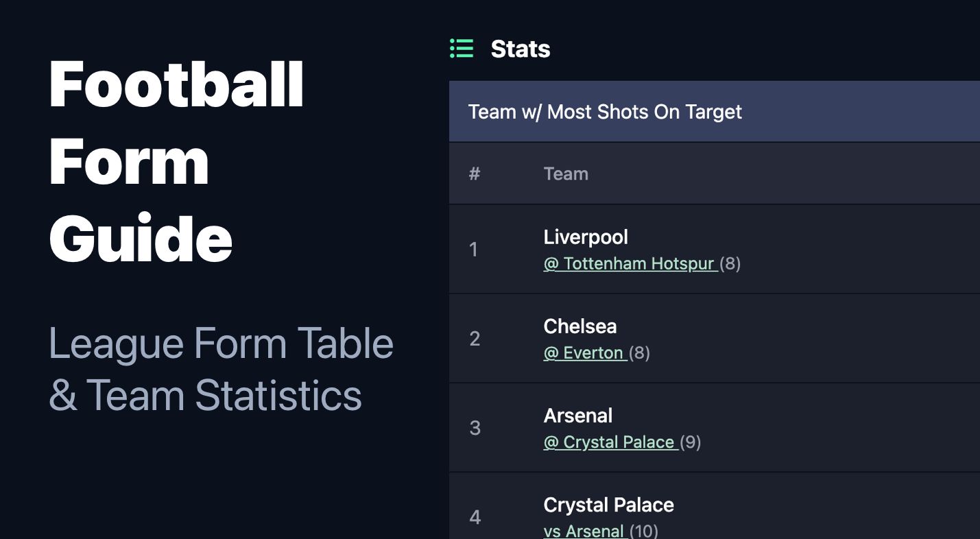Open the @ Tottenham Hotspur match link
Image resolution: width=980 pixels, height=539 pixels.
[630, 264]
